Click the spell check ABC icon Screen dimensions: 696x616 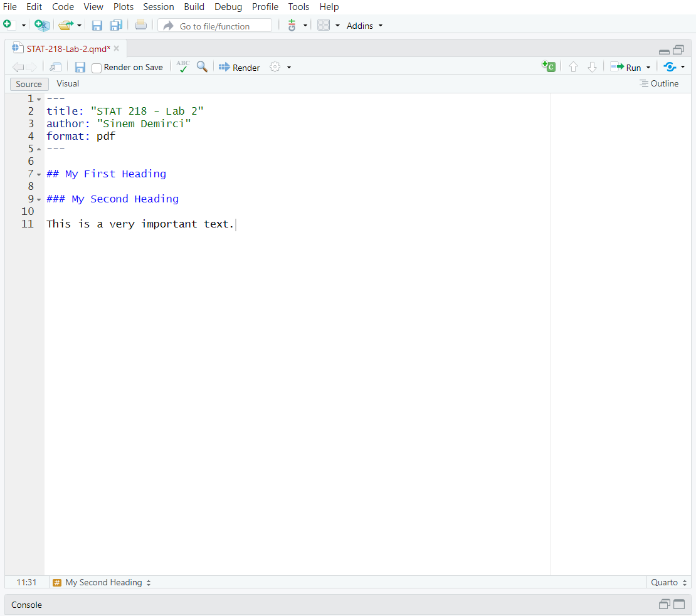click(182, 66)
